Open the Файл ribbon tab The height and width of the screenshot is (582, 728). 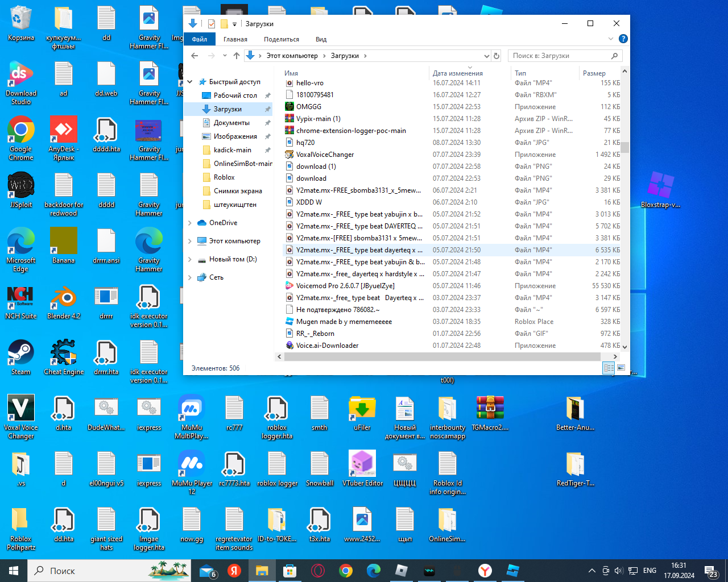(200, 39)
